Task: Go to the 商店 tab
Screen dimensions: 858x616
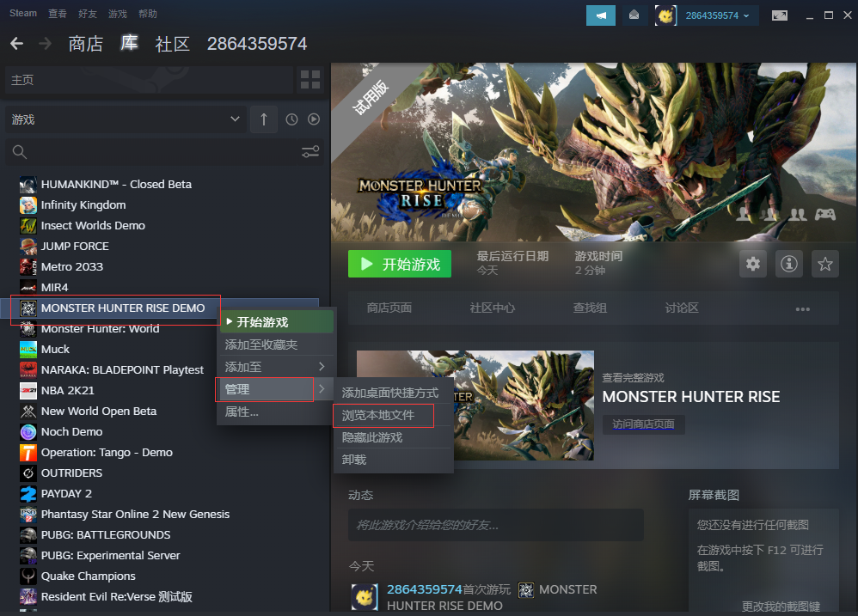Action: point(85,44)
